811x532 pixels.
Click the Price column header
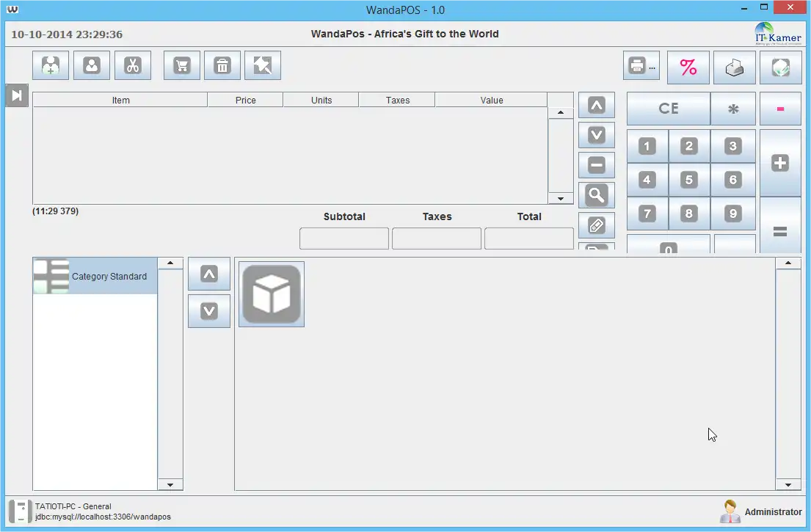(246, 101)
